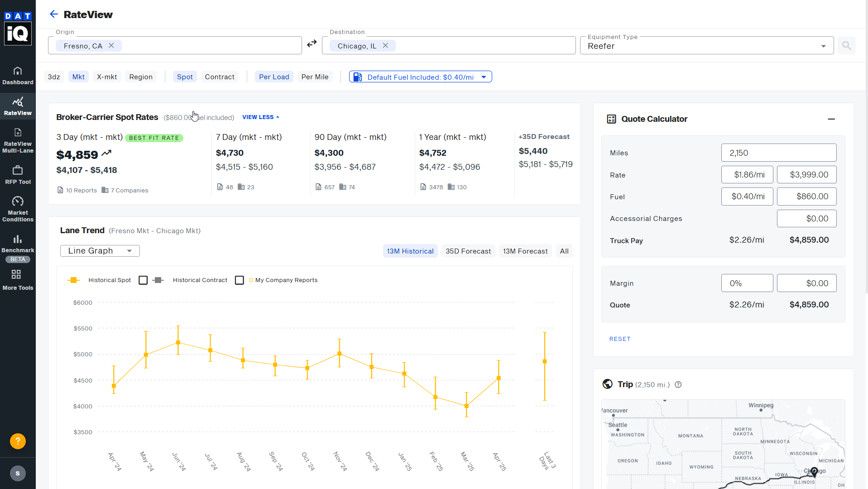Minimize the Quote Calculator panel
This screenshot has height=489, width=868.
click(x=831, y=119)
